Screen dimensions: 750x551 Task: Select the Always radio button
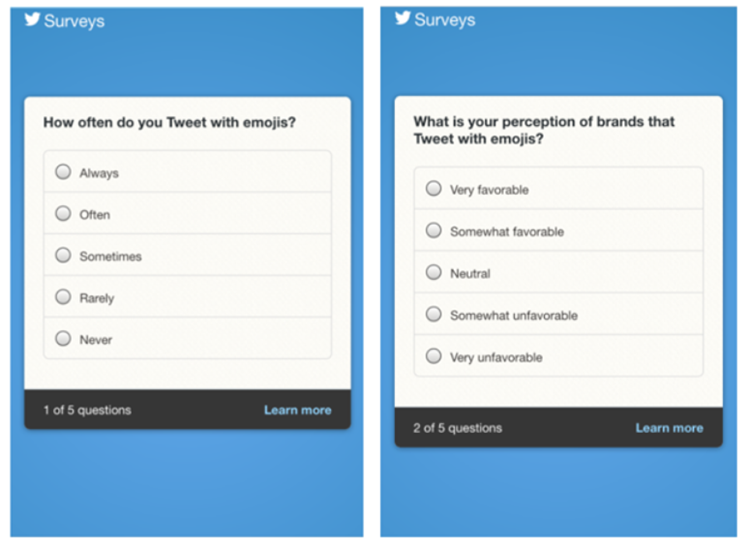pyautogui.click(x=63, y=172)
